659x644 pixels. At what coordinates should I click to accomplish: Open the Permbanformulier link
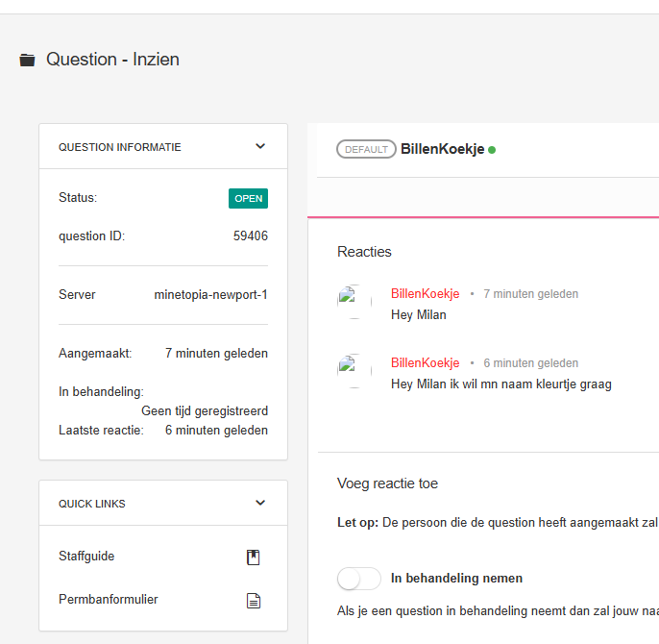point(109,600)
